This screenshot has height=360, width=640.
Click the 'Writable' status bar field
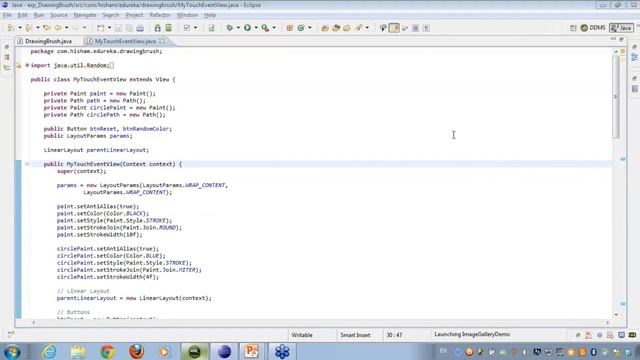[x=302, y=335]
